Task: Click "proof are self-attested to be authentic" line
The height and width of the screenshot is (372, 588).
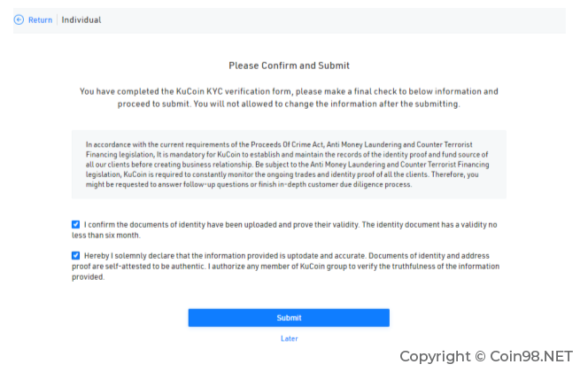Action: coord(286,267)
